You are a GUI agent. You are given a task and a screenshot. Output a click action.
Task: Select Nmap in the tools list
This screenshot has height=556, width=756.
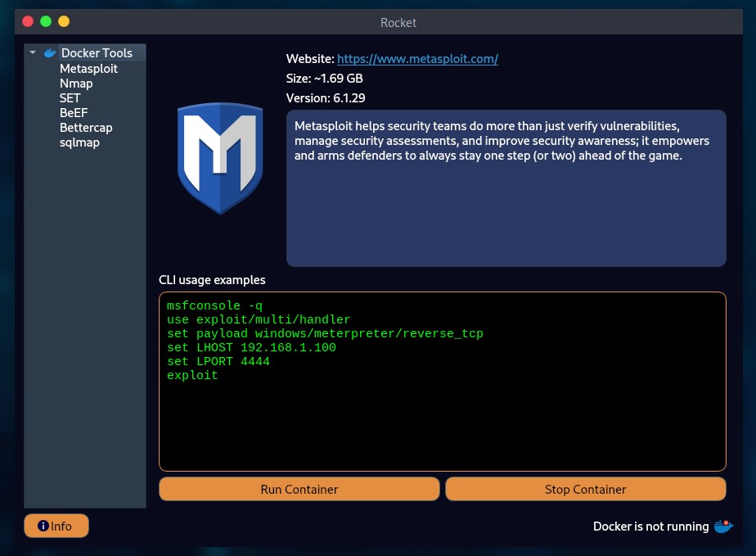point(76,84)
